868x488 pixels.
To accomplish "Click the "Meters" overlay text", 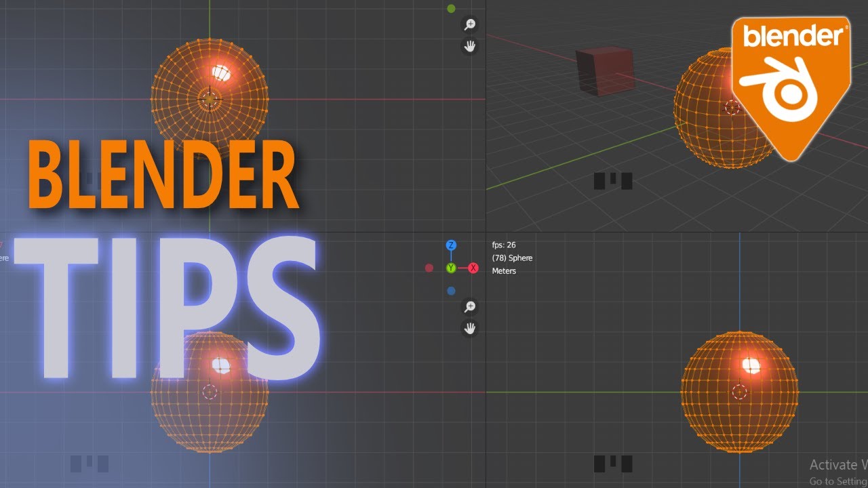I will pos(504,271).
